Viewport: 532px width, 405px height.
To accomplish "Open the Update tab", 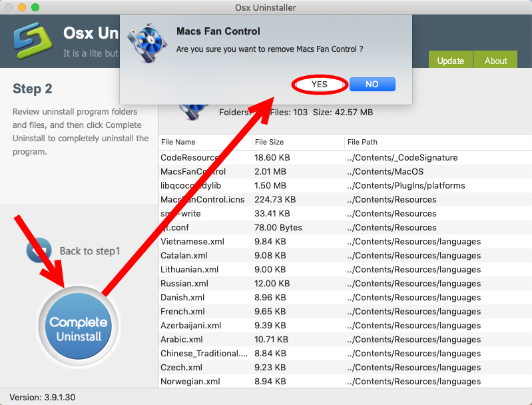I will [450, 60].
